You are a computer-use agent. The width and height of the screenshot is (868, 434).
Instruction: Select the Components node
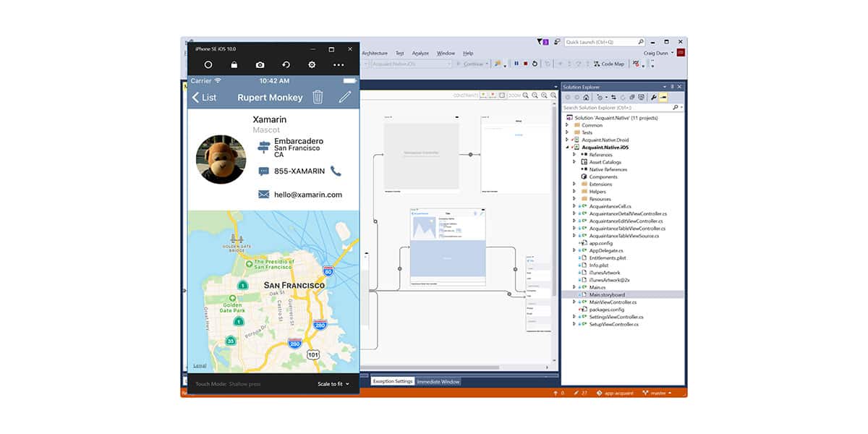(603, 176)
